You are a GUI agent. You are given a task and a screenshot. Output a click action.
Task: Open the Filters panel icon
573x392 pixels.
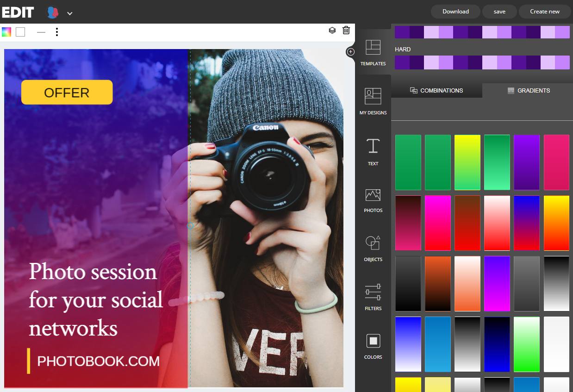tap(373, 292)
